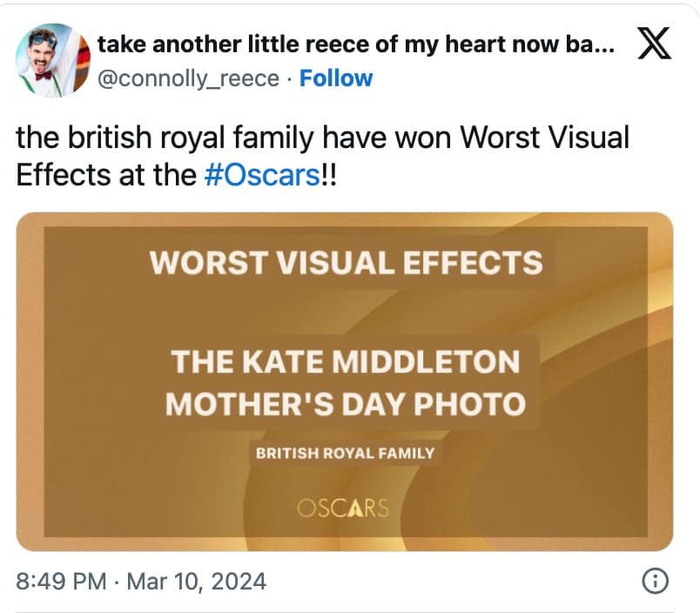
Task: Click the profile avatar picture
Action: point(53,60)
